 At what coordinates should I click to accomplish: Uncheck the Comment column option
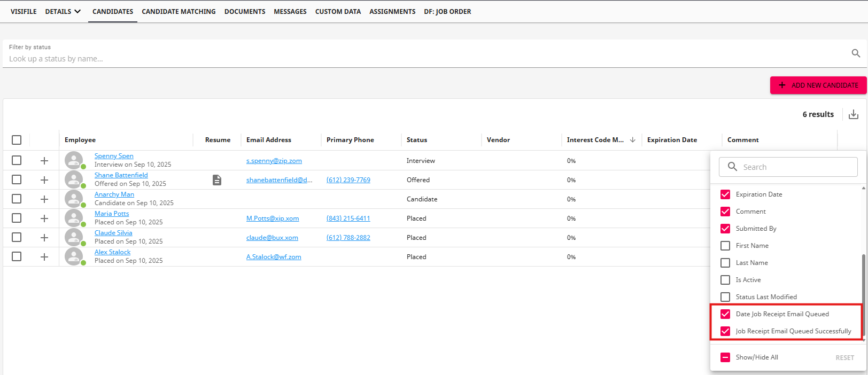click(725, 212)
